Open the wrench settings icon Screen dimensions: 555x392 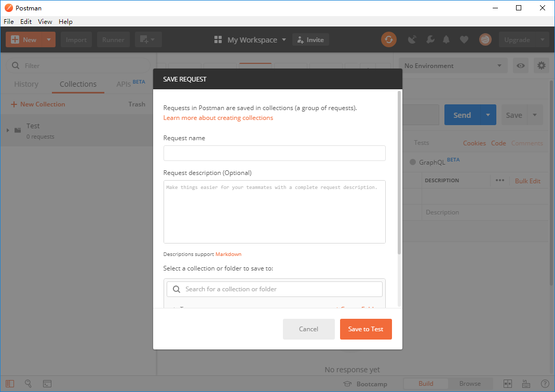430,39
